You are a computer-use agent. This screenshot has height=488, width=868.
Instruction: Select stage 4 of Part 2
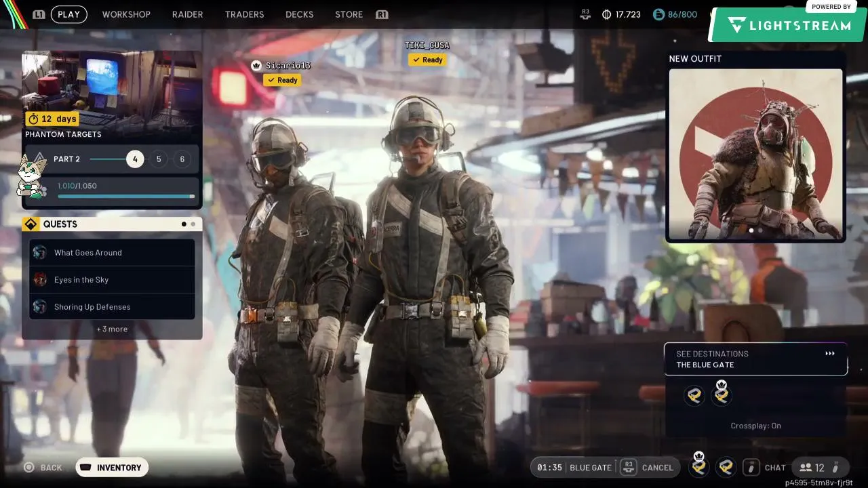tap(135, 159)
